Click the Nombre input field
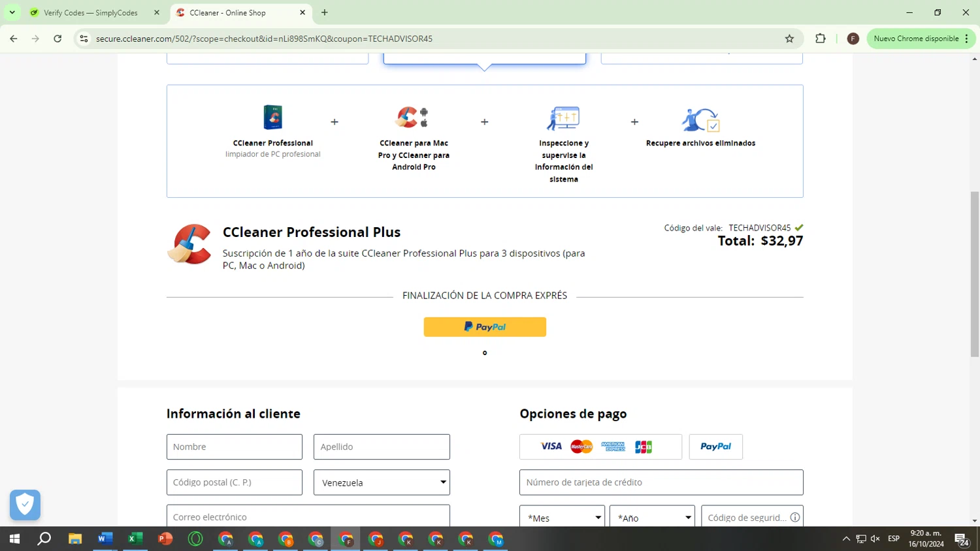This screenshot has height=551, width=980. (x=235, y=447)
